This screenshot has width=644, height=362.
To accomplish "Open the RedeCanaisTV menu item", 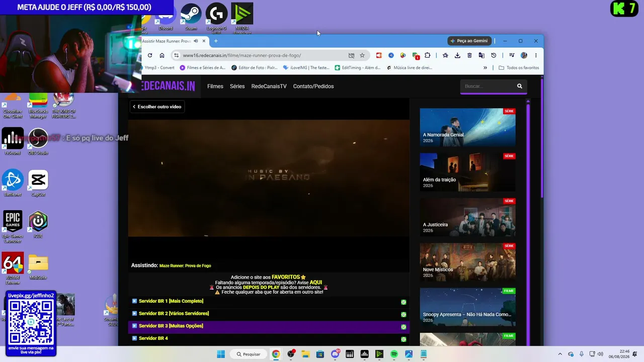I will pyautogui.click(x=269, y=86).
